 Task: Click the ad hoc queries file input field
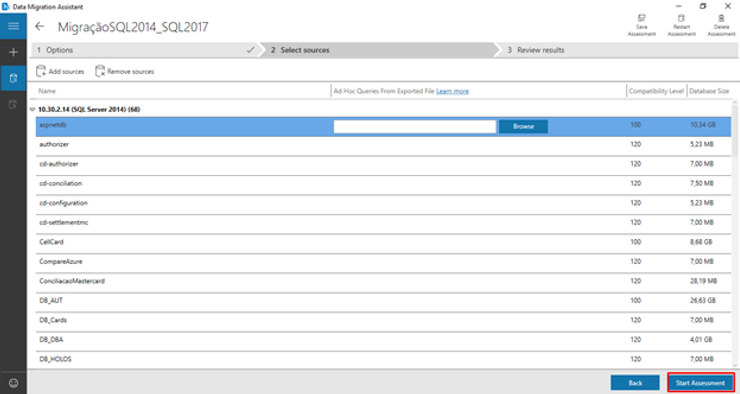[415, 126]
